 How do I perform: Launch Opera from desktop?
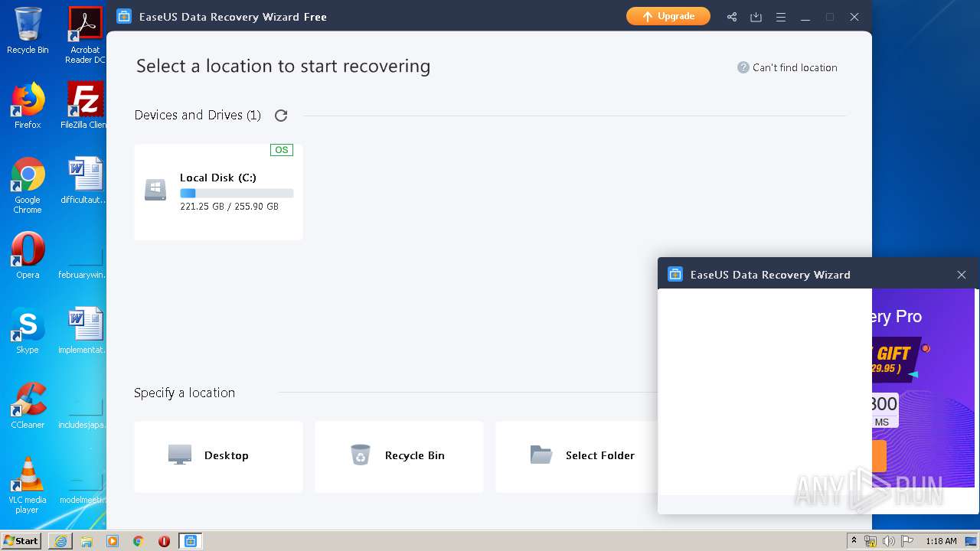point(28,256)
